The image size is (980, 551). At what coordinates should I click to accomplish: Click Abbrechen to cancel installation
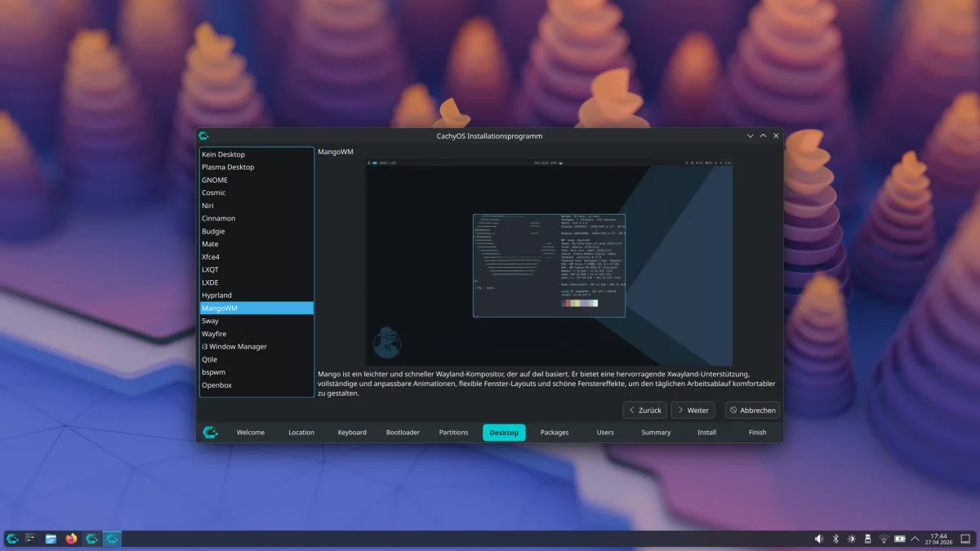pos(752,411)
